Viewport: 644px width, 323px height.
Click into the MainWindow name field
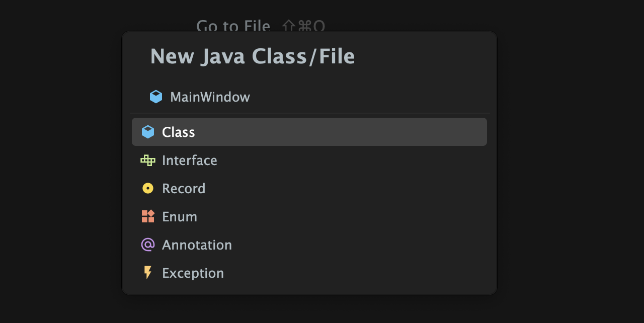[x=309, y=97]
